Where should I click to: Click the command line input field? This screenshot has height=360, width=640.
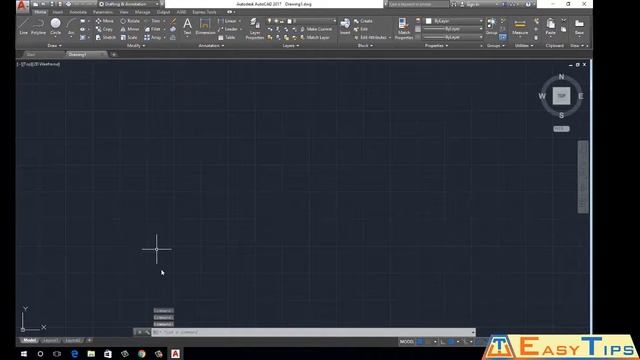313,332
